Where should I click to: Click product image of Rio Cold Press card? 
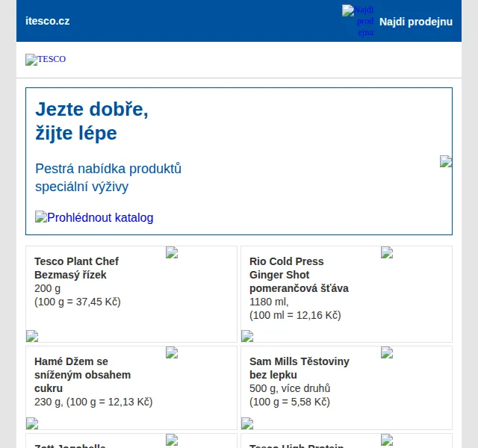(x=387, y=252)
